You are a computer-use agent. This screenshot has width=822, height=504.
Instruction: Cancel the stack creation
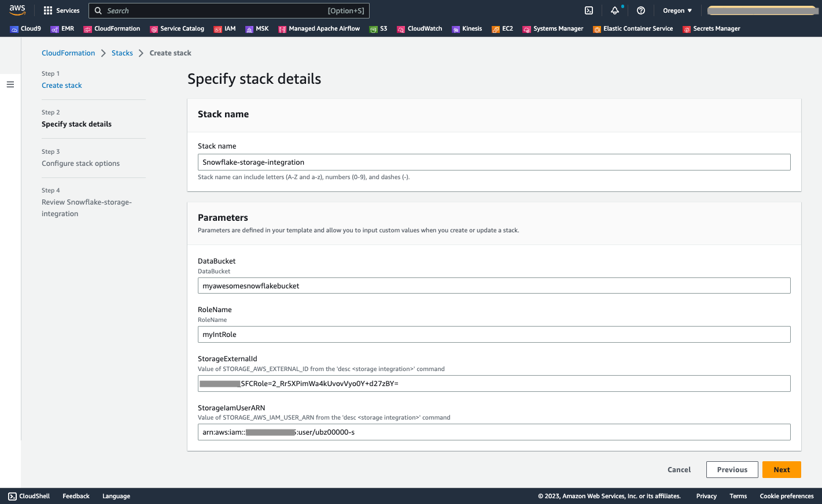point(679,470)
